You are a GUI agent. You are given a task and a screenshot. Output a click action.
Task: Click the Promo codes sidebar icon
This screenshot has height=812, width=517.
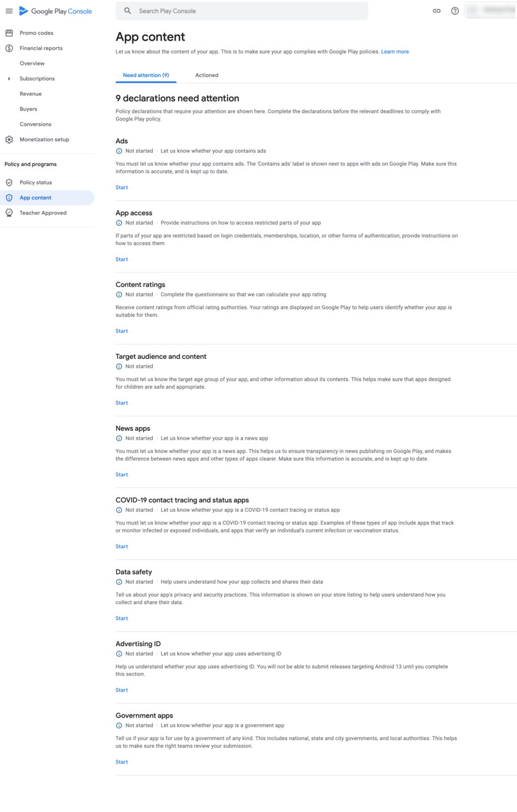coord(9,33)
